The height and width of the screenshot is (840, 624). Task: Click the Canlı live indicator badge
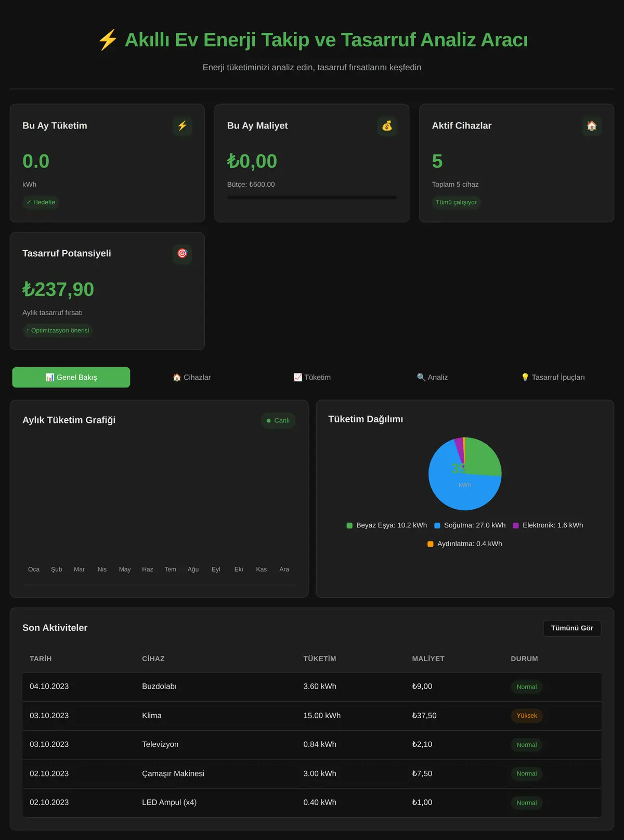pos(278,420)
